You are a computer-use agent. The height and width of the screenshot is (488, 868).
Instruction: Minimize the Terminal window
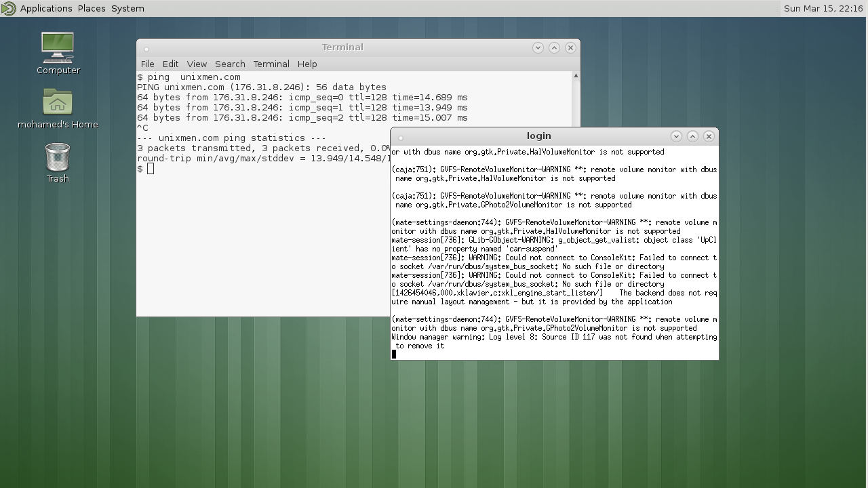[538, 47]
